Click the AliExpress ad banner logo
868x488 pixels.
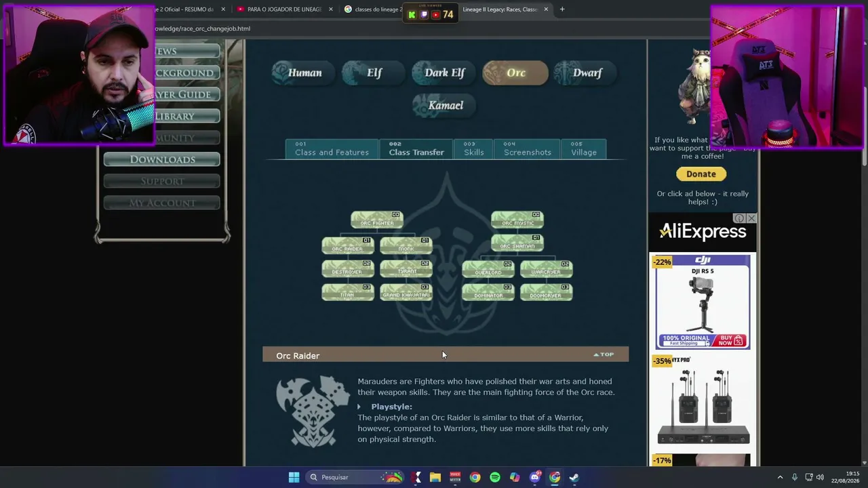click(x=703, y=232)
